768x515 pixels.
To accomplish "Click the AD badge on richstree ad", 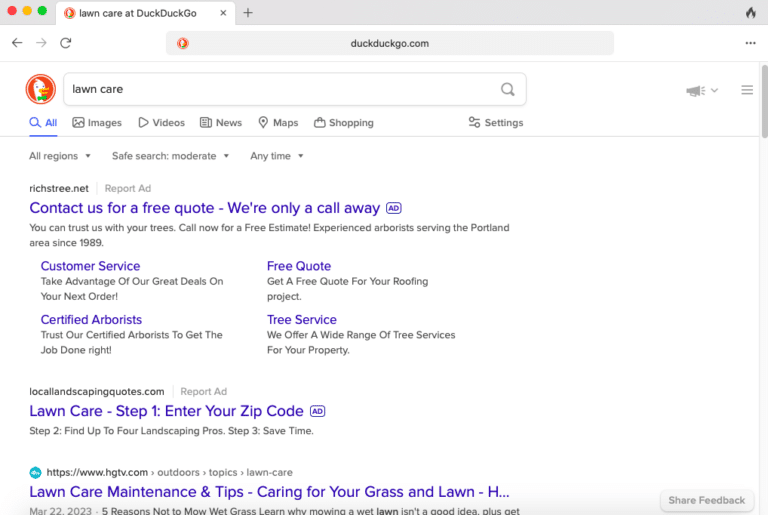I will 394,208.
